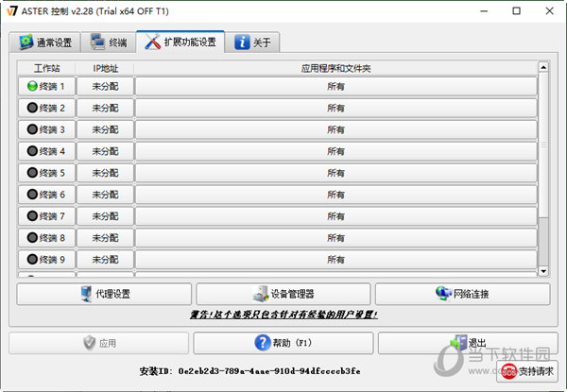
Task: Open the applications field for 终端 4
Action: click(x=335, y=151)
